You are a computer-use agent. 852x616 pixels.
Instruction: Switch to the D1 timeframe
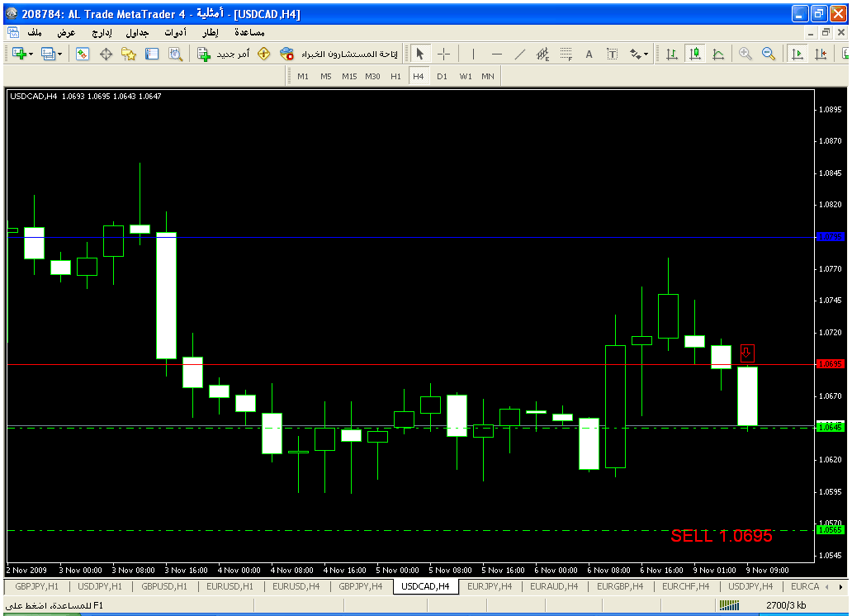[x=442, y=76]
